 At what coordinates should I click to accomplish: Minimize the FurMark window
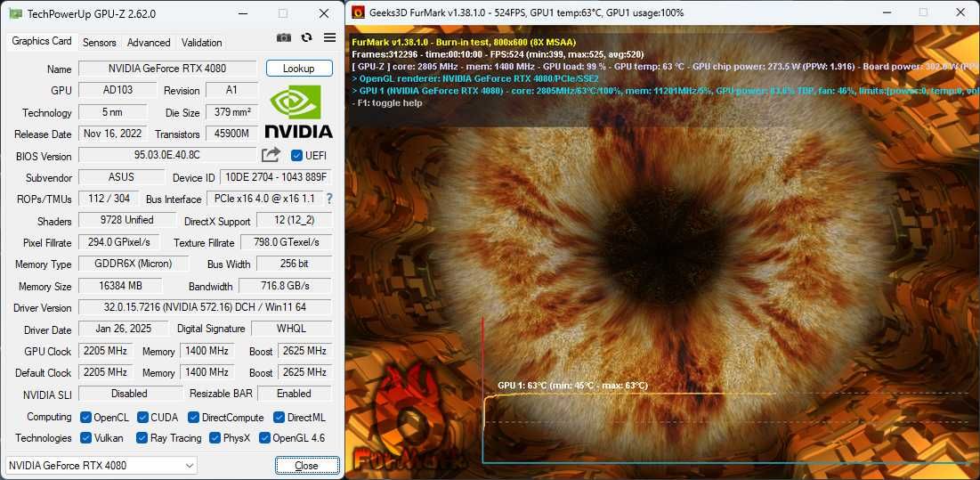886,12
